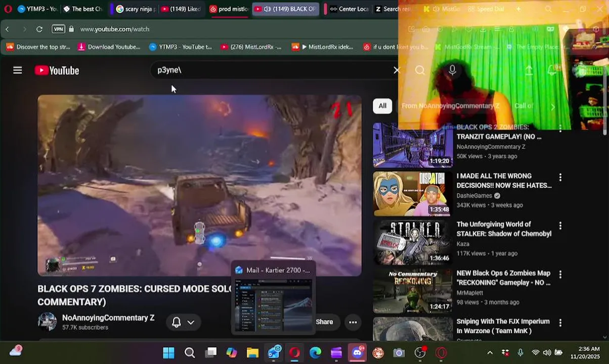Open Opera GX taskbar icon
Screen dimensions: 609x364
[x=441, y=352]
